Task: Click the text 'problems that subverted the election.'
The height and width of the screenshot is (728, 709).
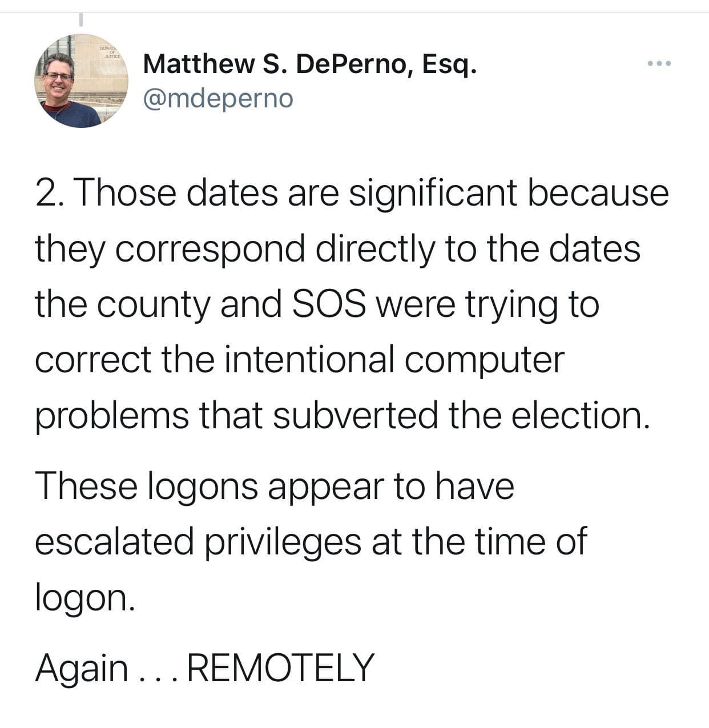Action: (343, 416)
